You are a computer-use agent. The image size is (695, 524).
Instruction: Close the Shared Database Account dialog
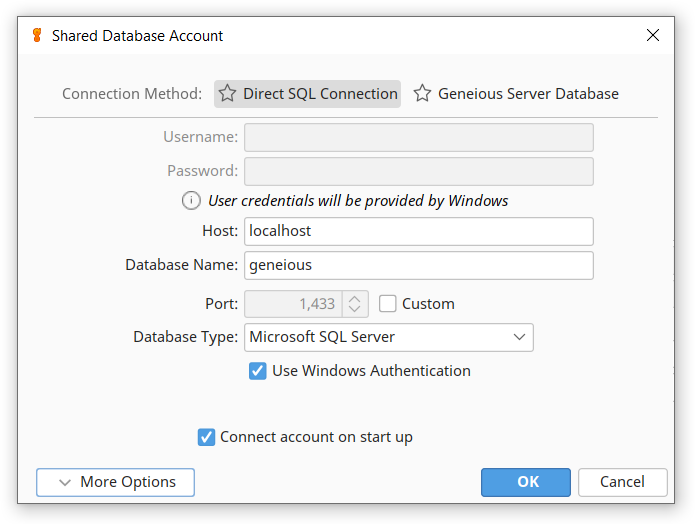652,35
